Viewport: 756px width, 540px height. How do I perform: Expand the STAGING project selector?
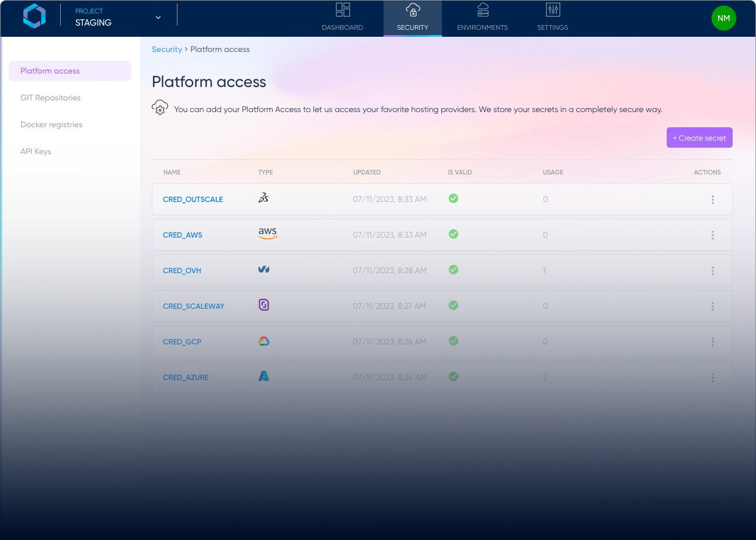point(158,18)
